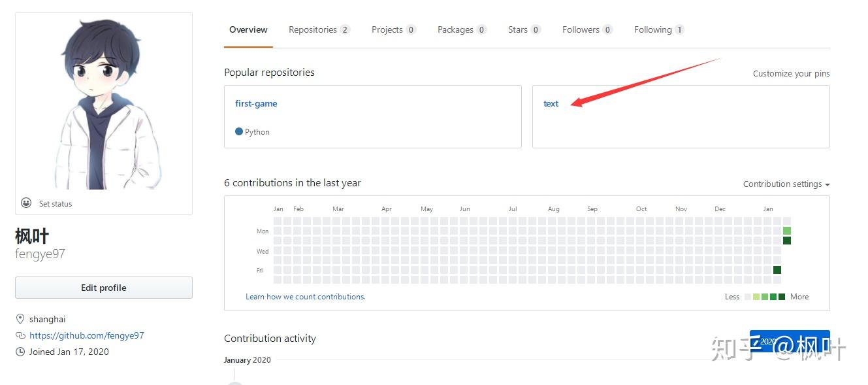This screenshot has height=385, width=868.
Task: Go to the Followers tab
Action: 587,30
